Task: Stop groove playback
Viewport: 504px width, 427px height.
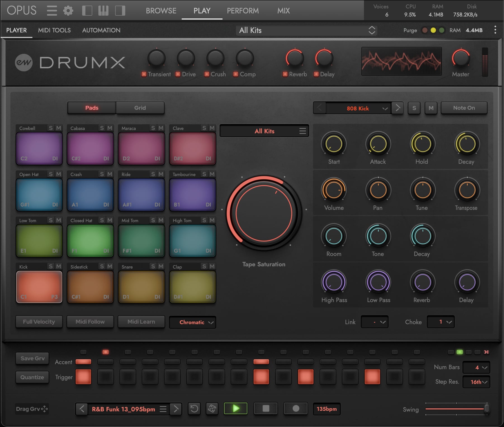Action: tap(266, 409)
